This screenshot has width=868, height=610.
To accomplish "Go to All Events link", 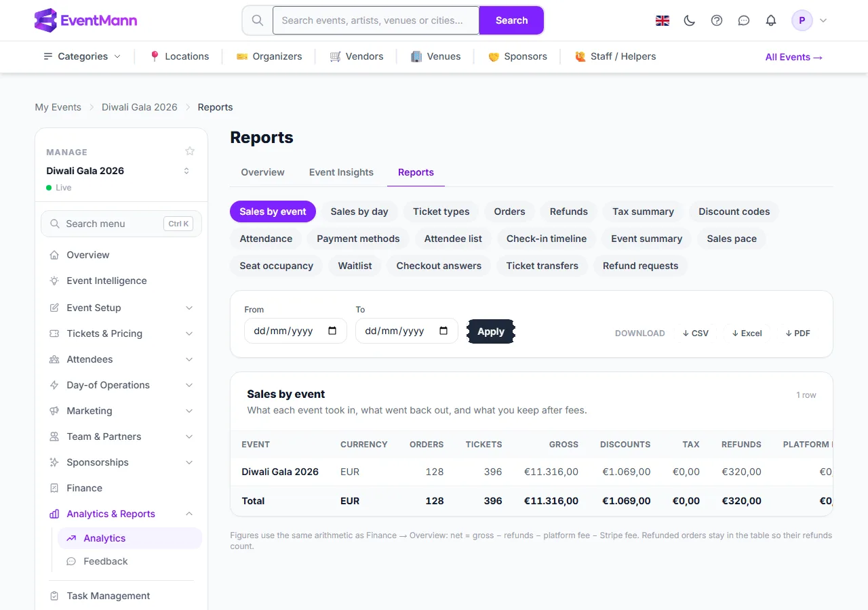I will 794,57.
